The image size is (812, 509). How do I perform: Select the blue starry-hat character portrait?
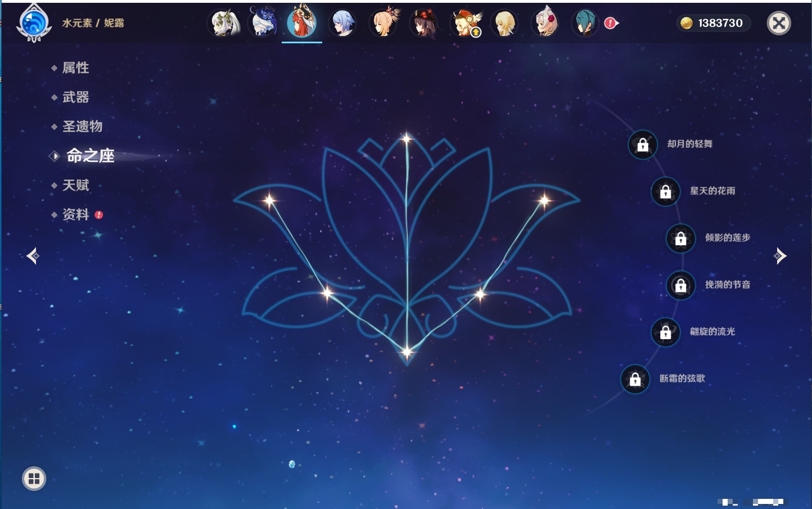pyautogui.click(x=263, y=23)
